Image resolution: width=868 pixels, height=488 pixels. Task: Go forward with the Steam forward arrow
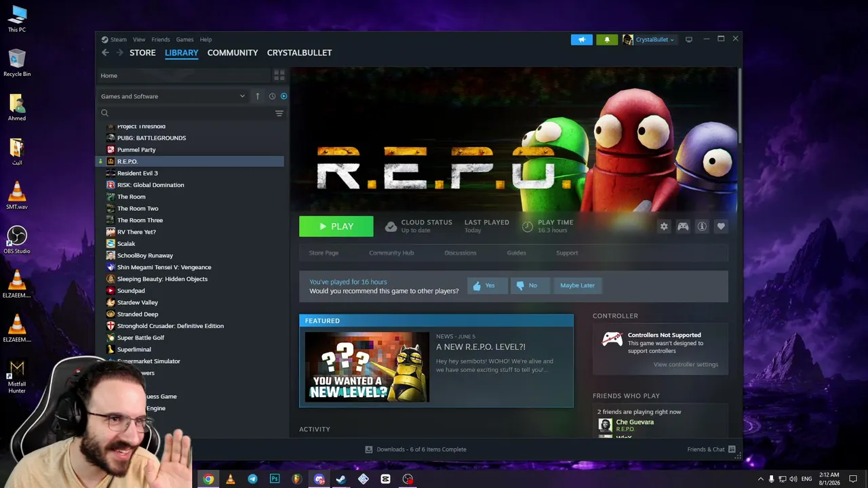click(x=119, y=52)
